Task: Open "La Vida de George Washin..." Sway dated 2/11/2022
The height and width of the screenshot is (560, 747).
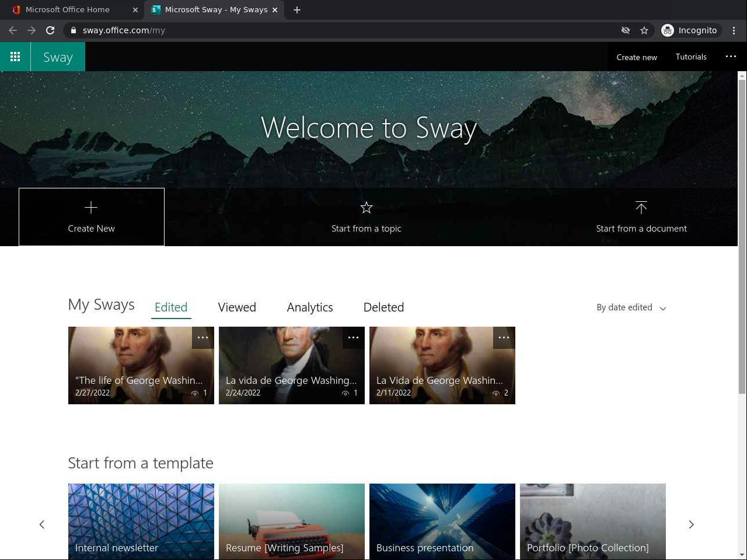Action: [x=442, y=365]
